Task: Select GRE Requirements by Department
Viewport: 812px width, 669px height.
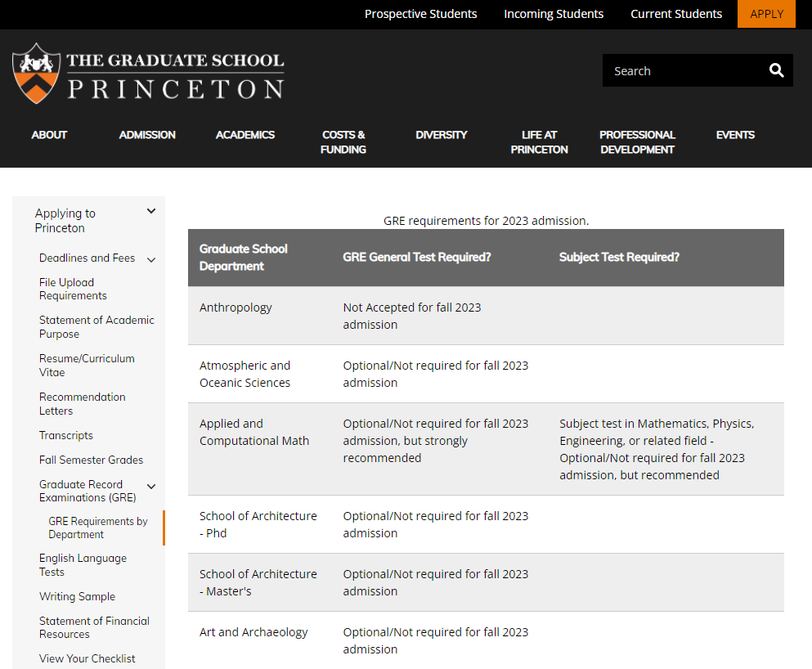Action: pos(97,528)
